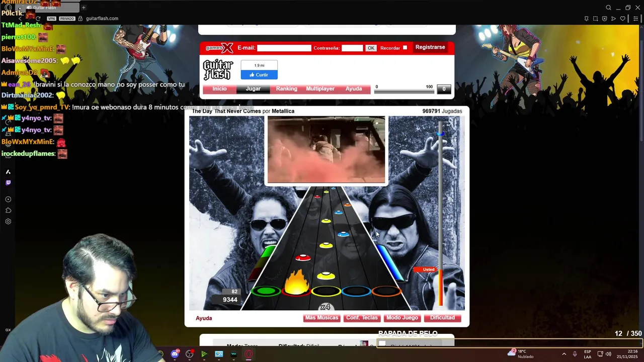Viewport: 644px width, 362px height.
Task: Click the Ayuda link below the game
Action: point(204,318)
